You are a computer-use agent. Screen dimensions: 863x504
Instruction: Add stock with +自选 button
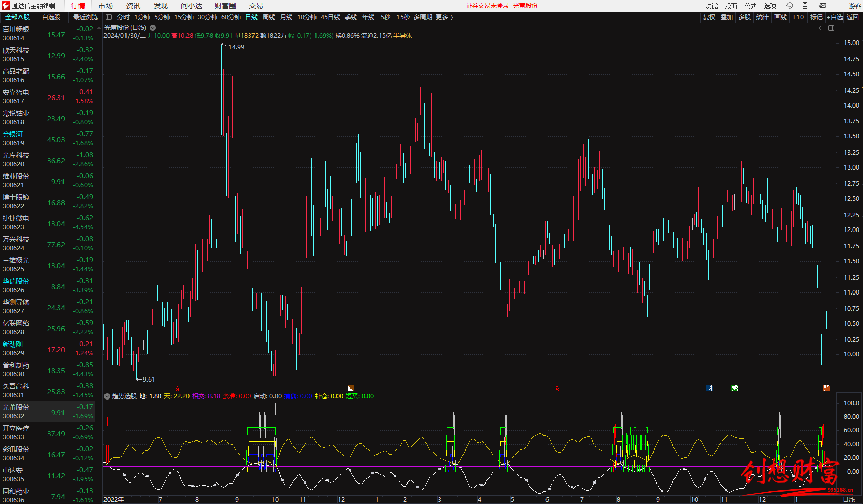(835, 17)
